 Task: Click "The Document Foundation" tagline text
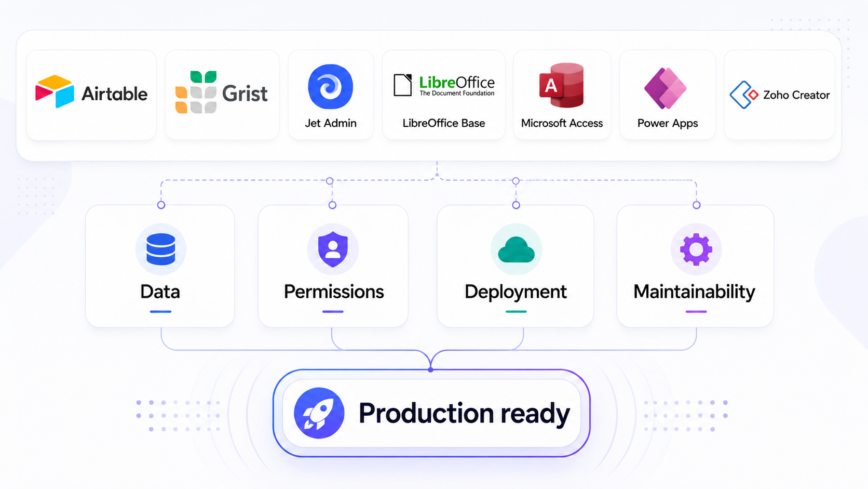457,94
